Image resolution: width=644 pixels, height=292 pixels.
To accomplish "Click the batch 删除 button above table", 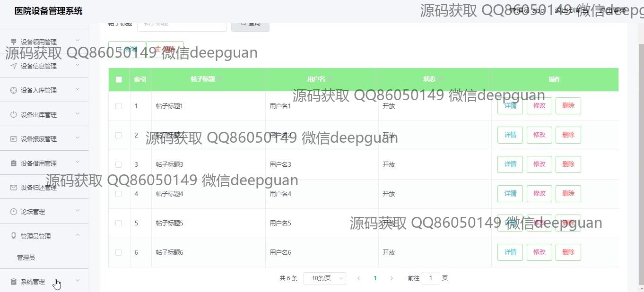I will [x=165, y=49].
